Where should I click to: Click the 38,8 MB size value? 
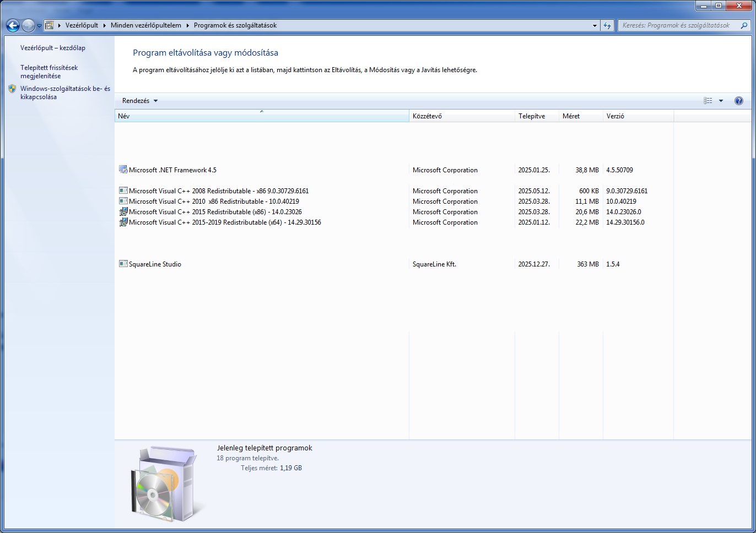click(587, 170)
